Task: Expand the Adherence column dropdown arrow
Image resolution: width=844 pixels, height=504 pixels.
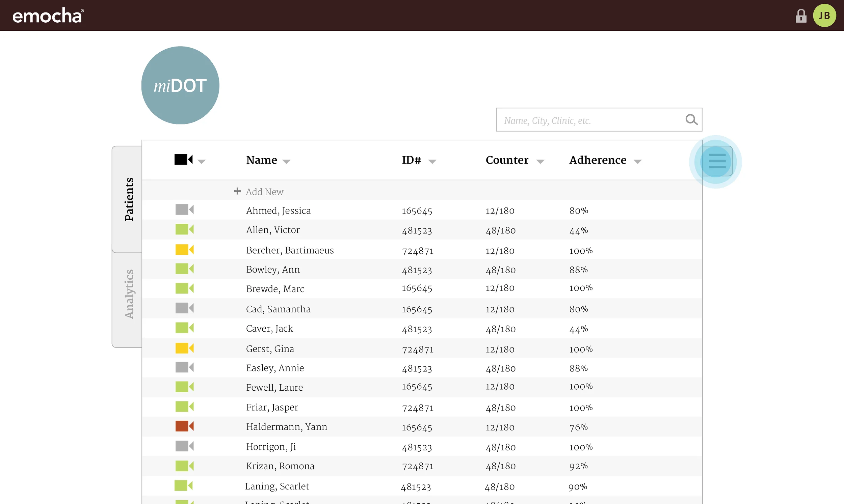Action: pyautogui.click(x=637, y=162)
